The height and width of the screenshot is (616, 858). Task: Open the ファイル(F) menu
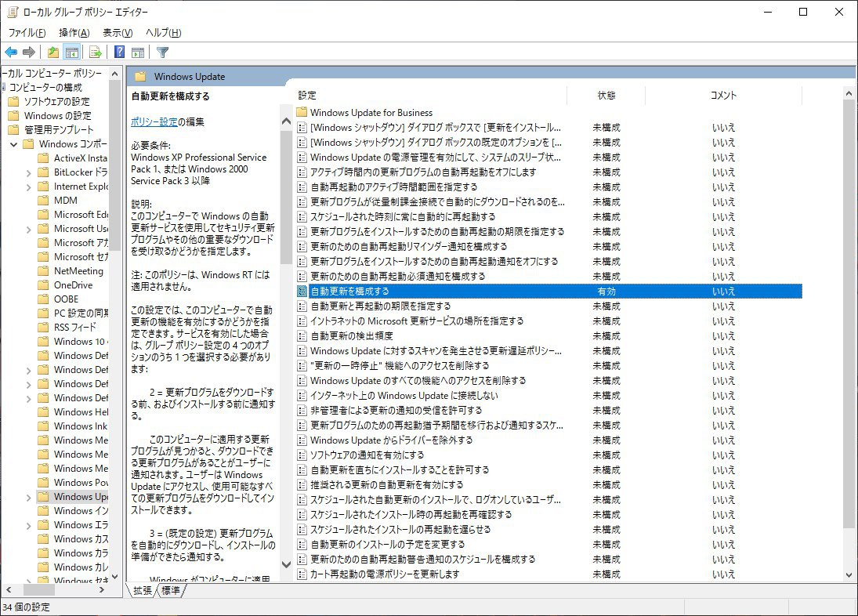(x=27, y=33)
